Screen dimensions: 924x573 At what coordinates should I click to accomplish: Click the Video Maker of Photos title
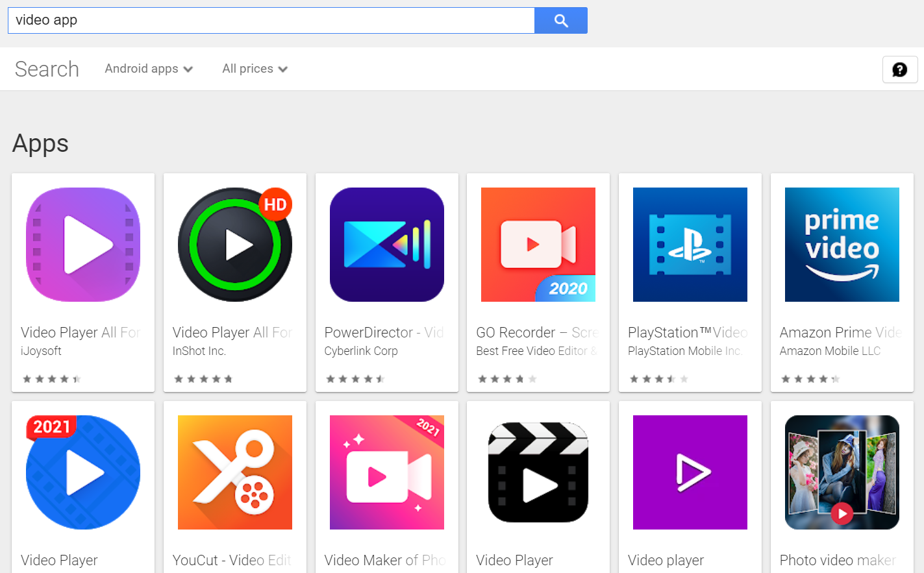pos(385,560)
